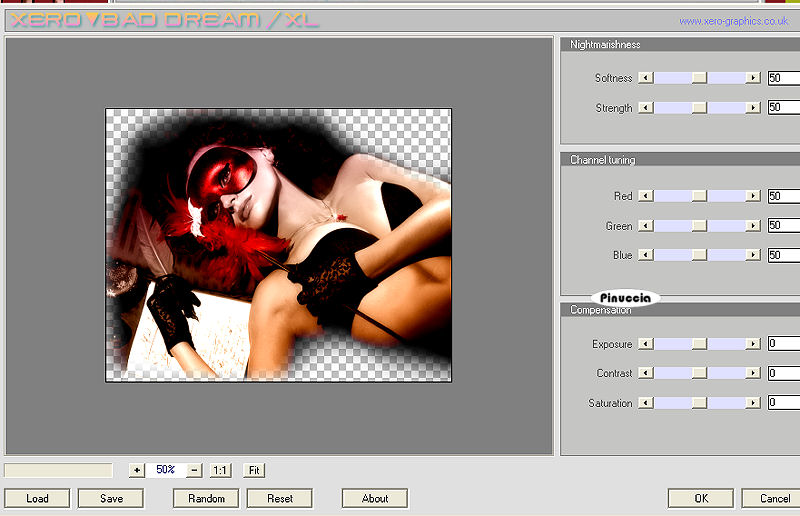The height and width of the screenshot is (516, 800).
Task: Open the www.xero-graphics.co.uk link
Action: coord(733,21)
